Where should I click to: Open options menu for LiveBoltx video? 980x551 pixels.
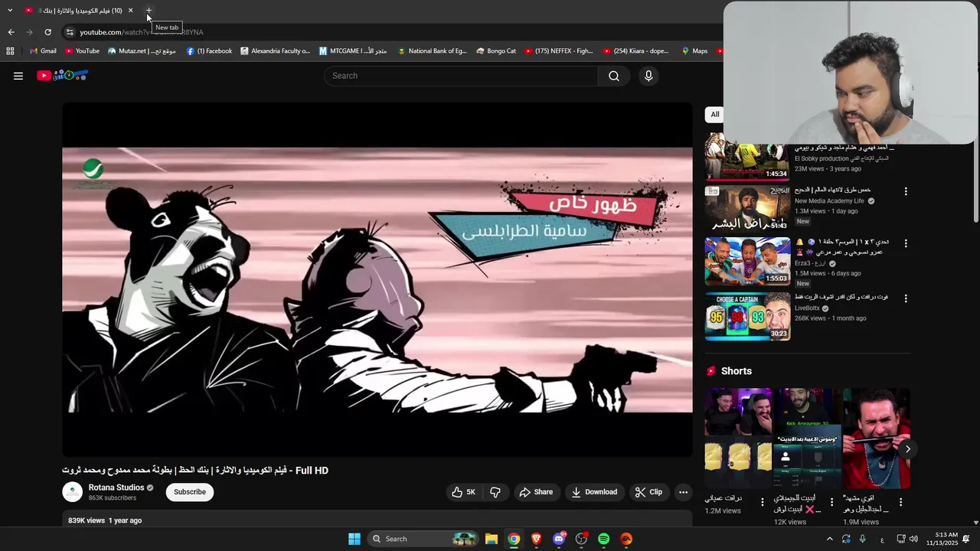[906, 298]
